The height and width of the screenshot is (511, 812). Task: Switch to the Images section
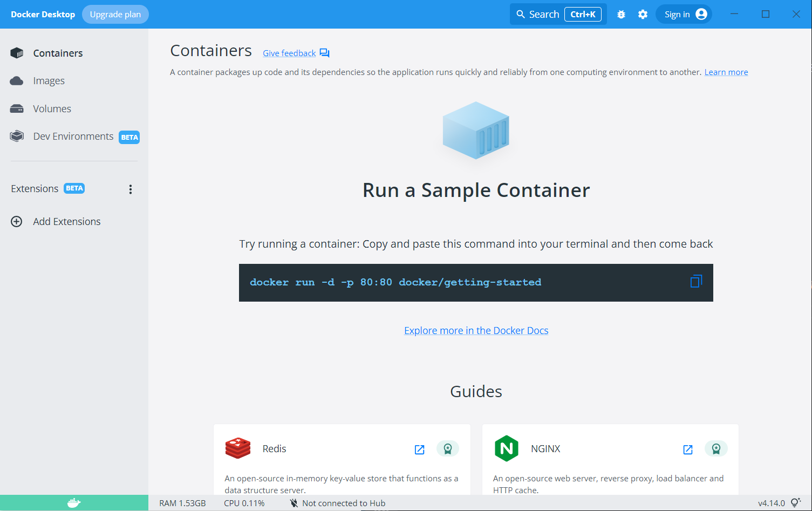[49, 80]
